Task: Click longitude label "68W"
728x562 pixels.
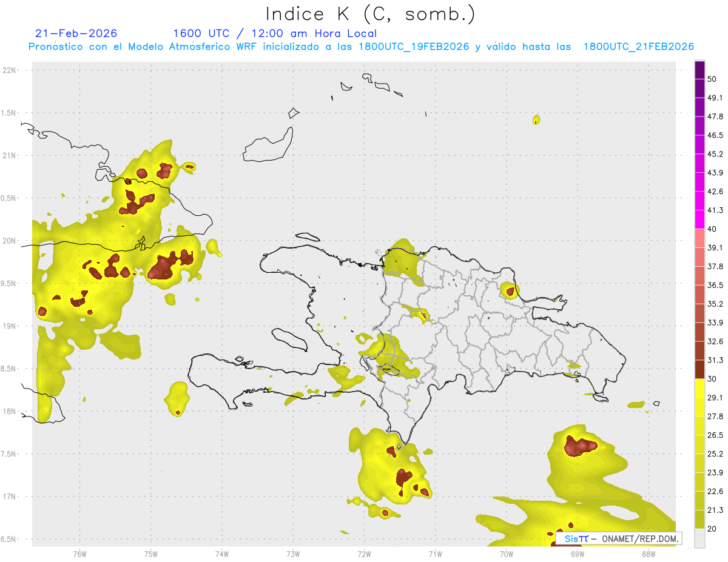Action: (x=649, y=554)
